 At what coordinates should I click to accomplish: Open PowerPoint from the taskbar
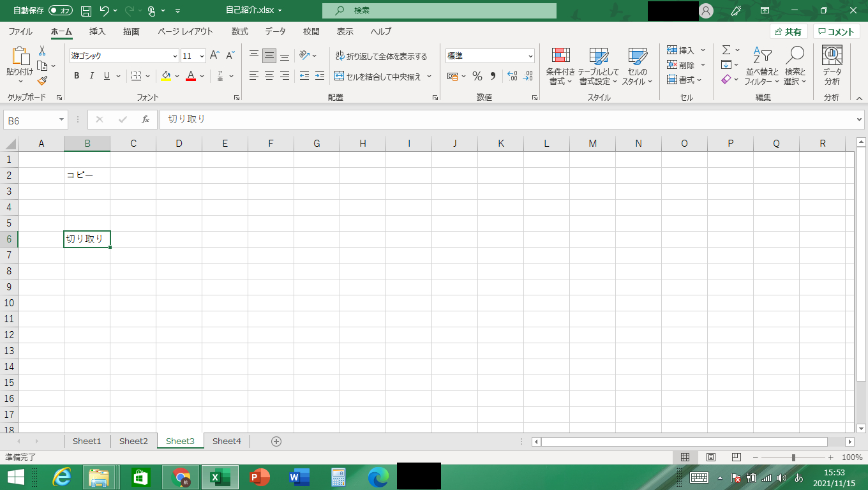coord(260,477)
